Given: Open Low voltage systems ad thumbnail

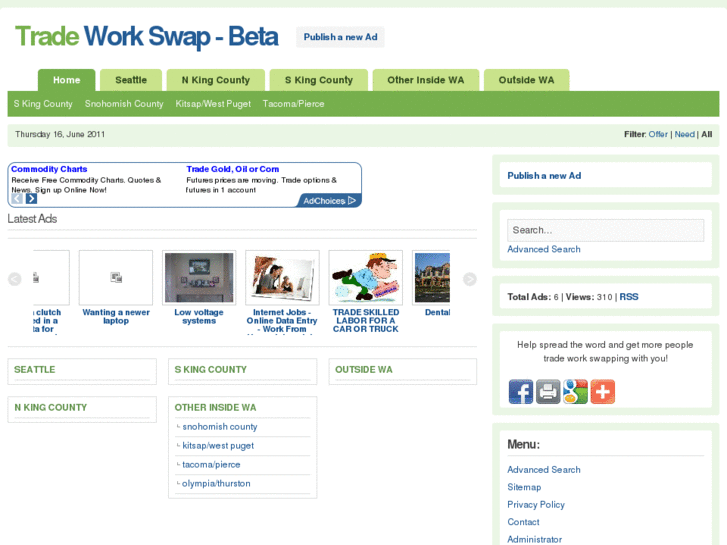Looking at the screenshot, I should [x=199, y=277].
